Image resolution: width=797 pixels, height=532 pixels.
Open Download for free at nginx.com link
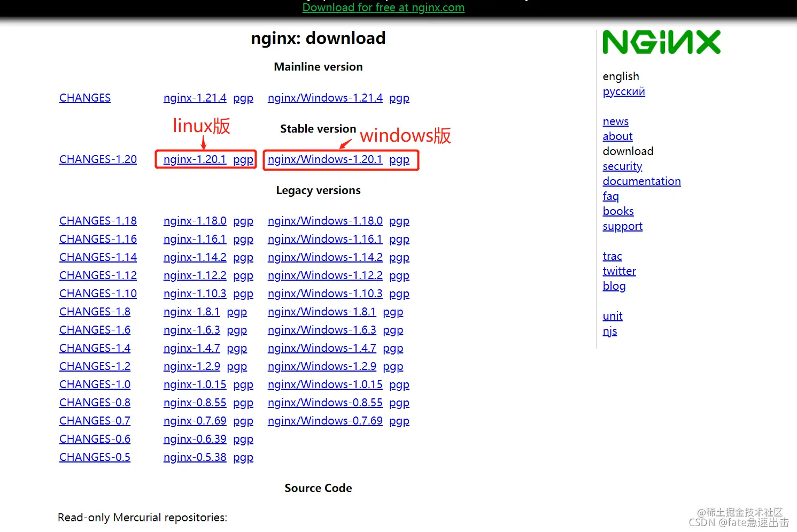pos(383,7)
